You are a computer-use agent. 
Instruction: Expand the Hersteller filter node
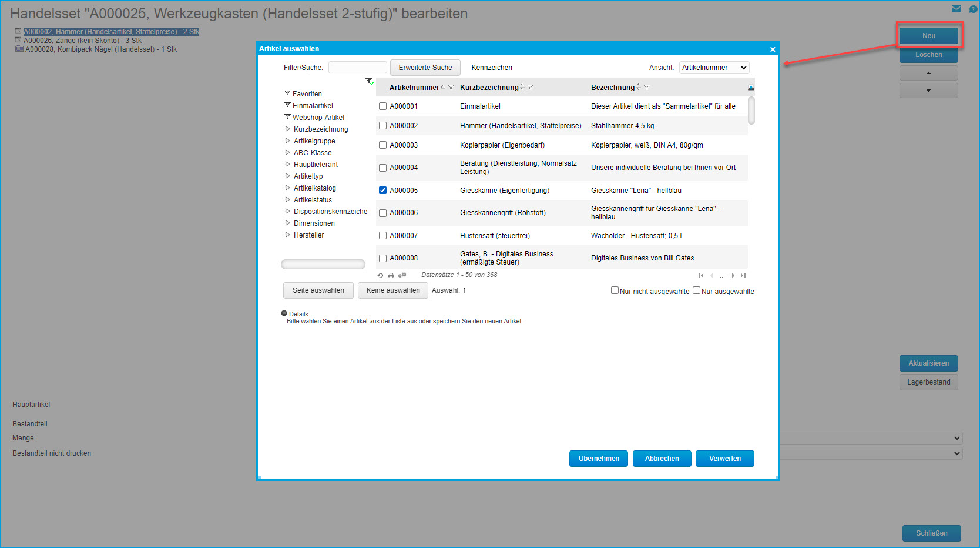288,235
